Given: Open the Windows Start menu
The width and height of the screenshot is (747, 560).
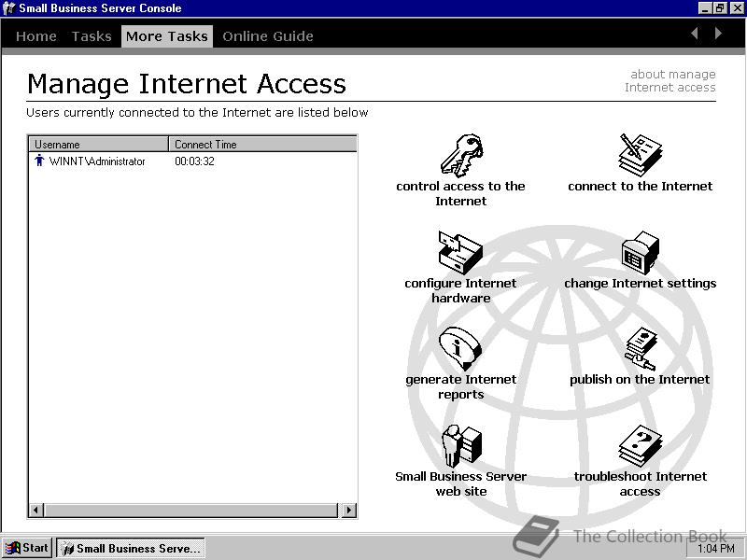Looking at the screenshot, I should 27,548.
